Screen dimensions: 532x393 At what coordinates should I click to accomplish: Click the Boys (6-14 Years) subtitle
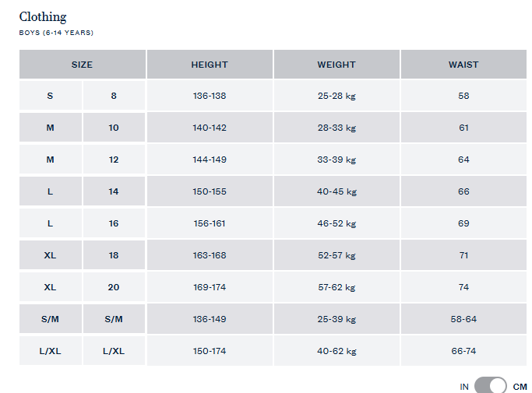(x=56, y=33)
